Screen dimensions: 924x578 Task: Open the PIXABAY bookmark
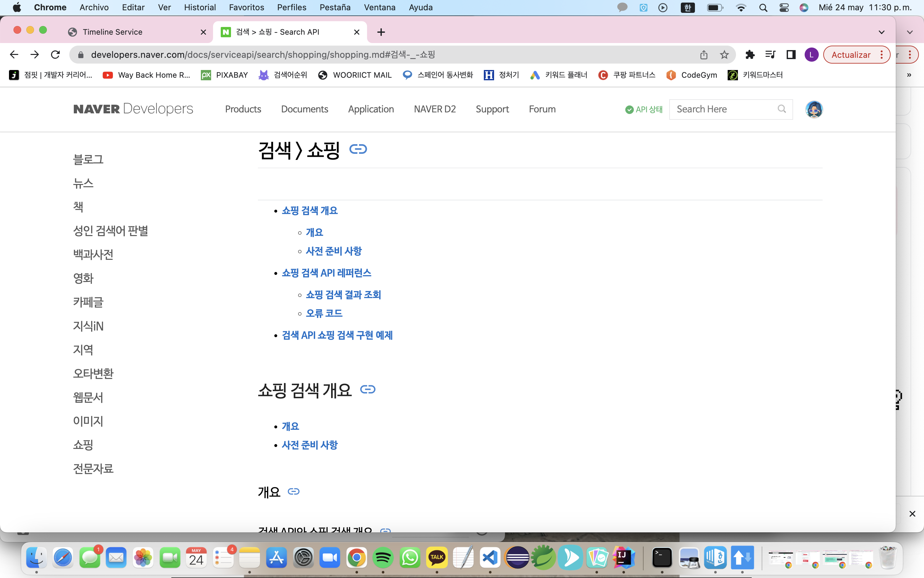pos(225,75)
